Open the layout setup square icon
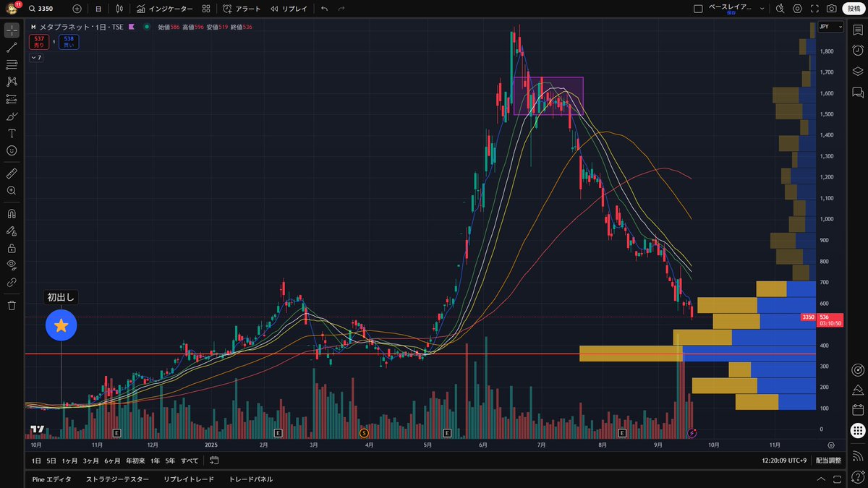 pos(698,9)
